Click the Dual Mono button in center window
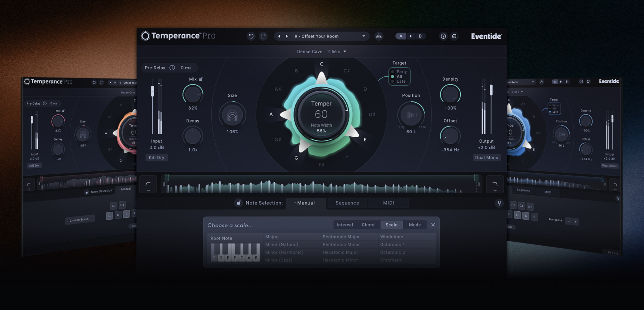This screenshot has height=310, width=644. [487, 157]
